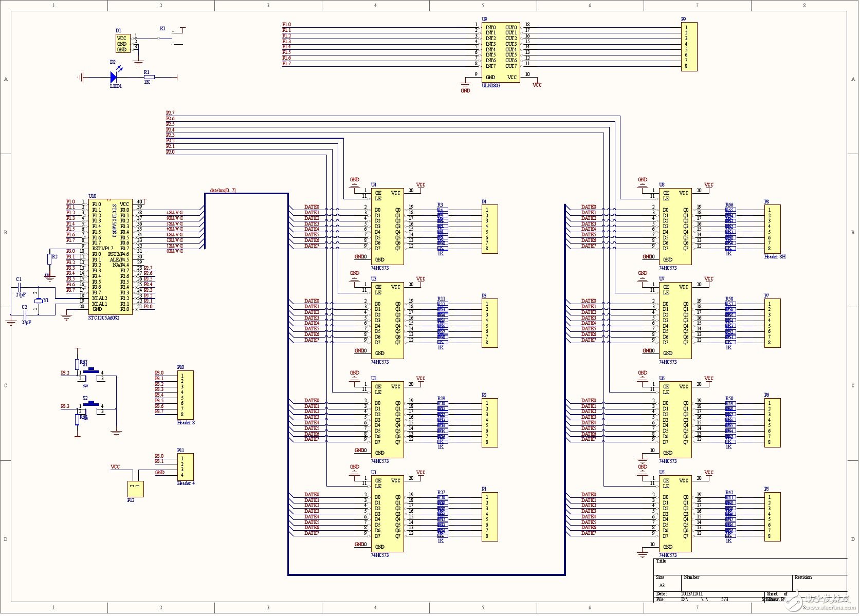Select the U8 74HC573 latch chip
The image size is (860, 616).
pyautogui.click(x=675, y=227)
